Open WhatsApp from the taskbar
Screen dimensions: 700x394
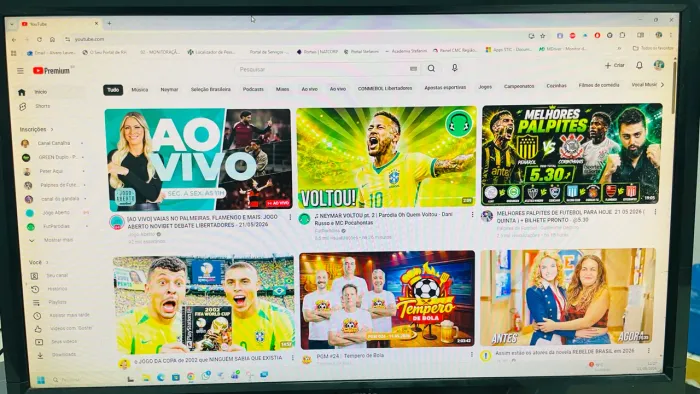click(x=206, y=376)
